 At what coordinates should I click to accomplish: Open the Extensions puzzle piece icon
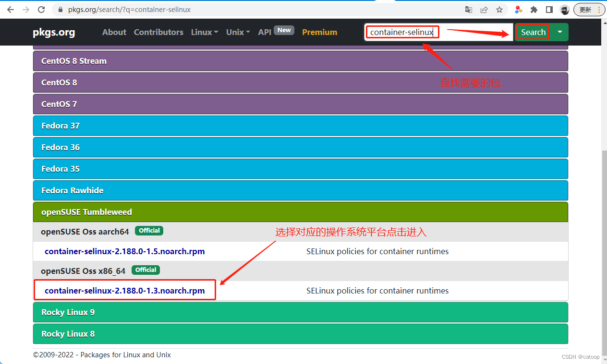click(x=534, y=9)
